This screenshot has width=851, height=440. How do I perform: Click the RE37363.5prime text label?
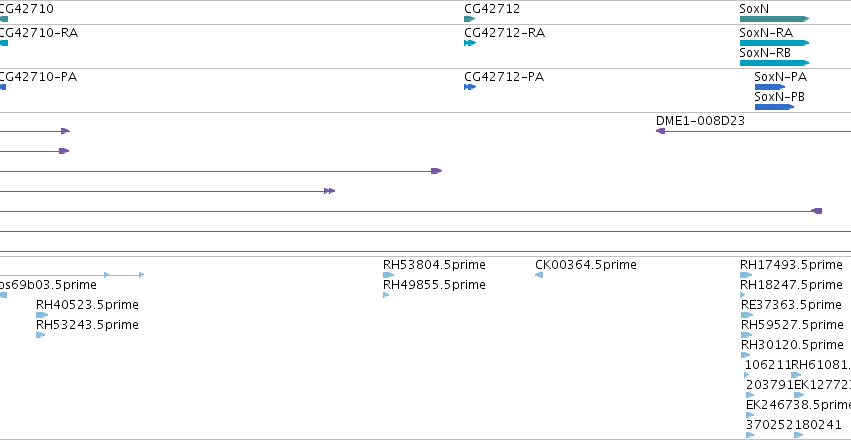coord(791,305)
